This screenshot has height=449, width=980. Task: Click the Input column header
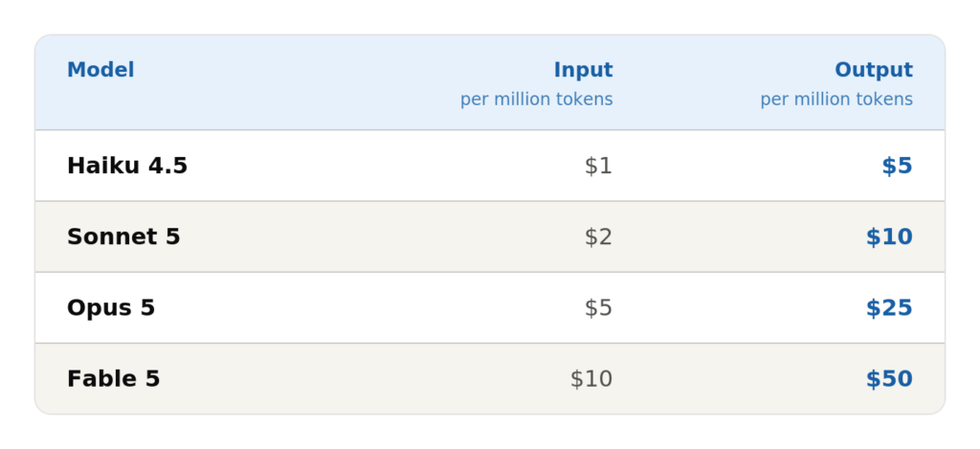[x=583, y=70]
